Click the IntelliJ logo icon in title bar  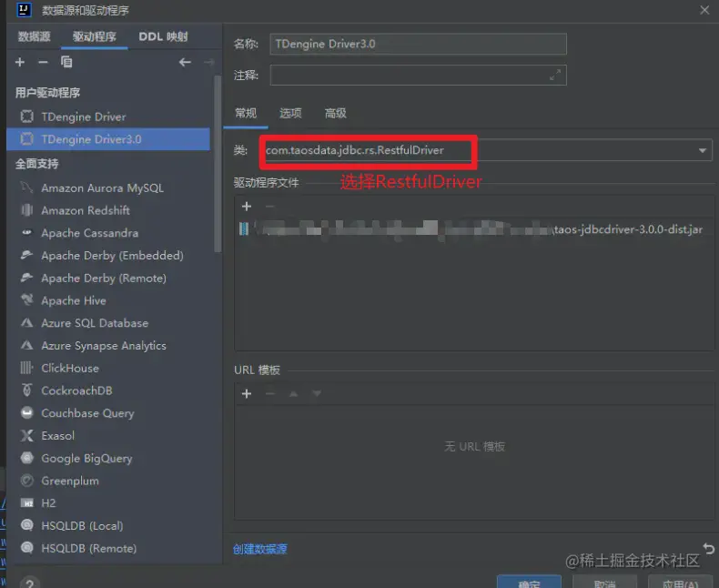pos(24,10)
